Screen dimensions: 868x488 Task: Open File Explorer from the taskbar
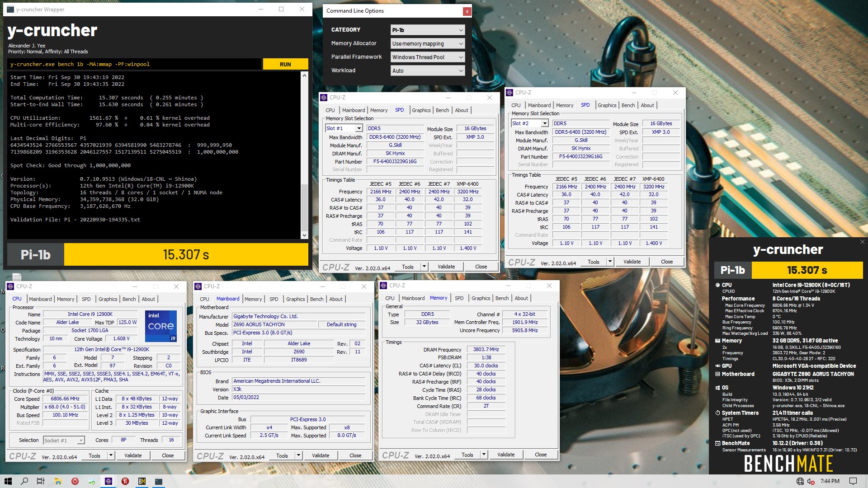(58, 481)
